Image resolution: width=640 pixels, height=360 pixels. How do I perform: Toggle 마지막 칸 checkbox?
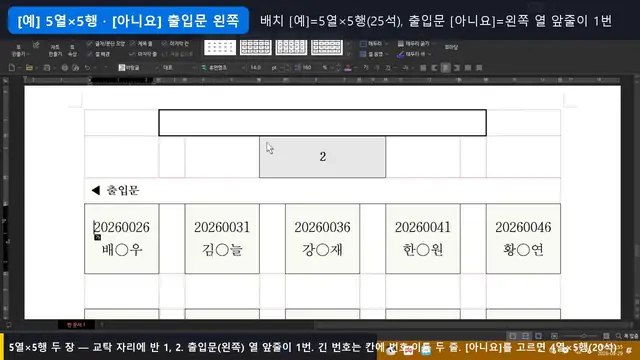164,44
